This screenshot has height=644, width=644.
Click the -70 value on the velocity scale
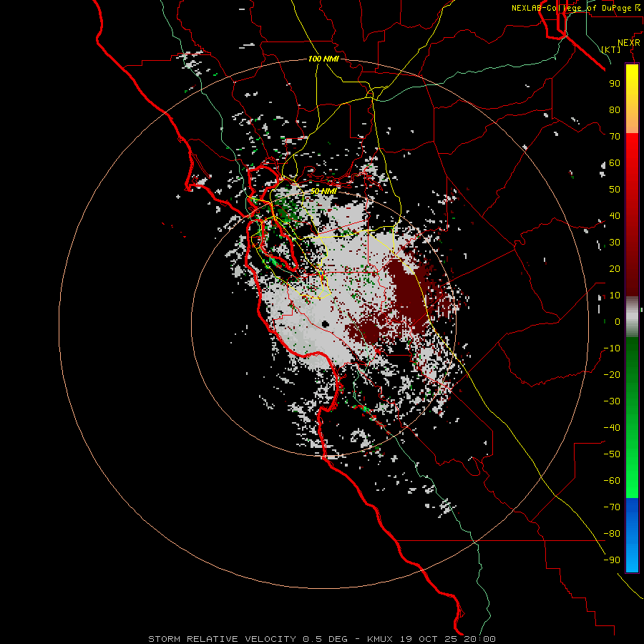612,507
